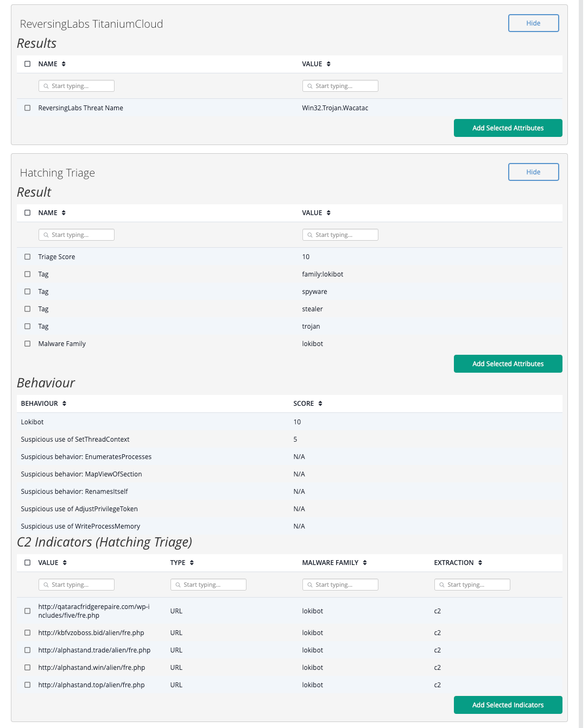Add Selected Attributes in Hatching Triage Result
Viewport: 588px width, 728px height.
(508, 364)
